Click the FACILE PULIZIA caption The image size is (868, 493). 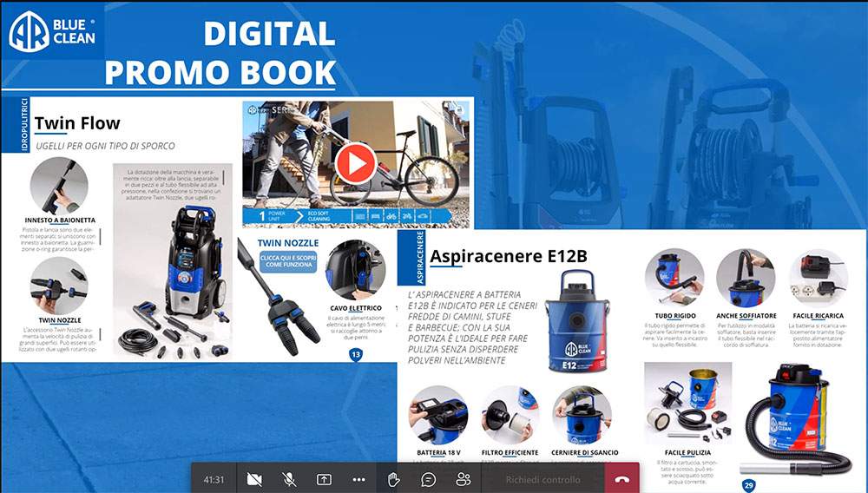[687, 452]
